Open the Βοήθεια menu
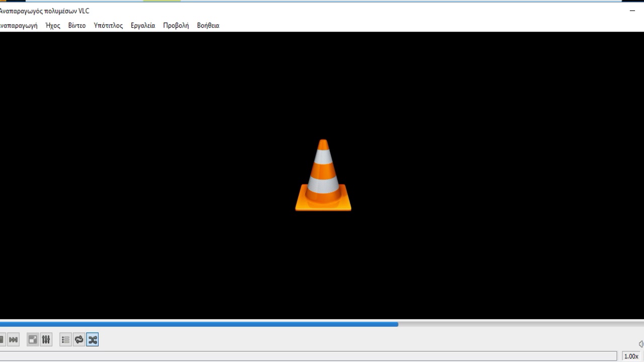The image size is (644, 362). coord(208,25)
